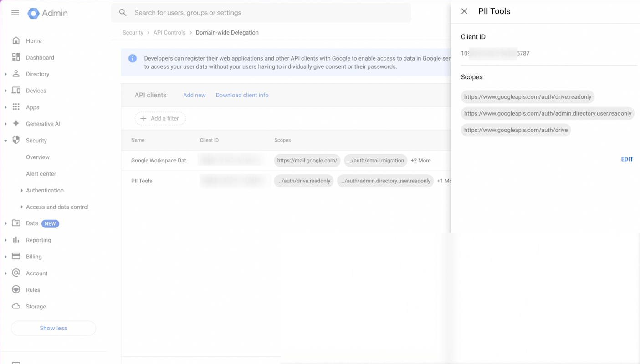Click the Apps grid icon
This screenshot has width=640, height=364.
(x=16, y=107)
